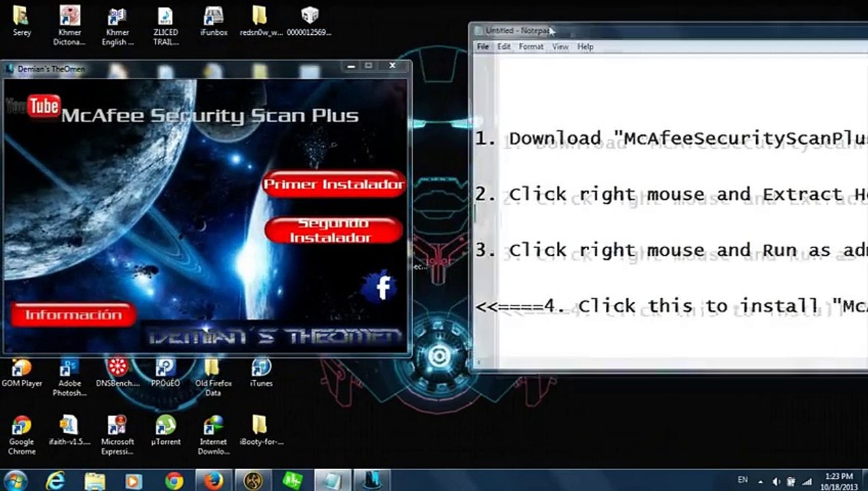
Task: Click the YouTube logo in installer window
Action: (33, 106)
